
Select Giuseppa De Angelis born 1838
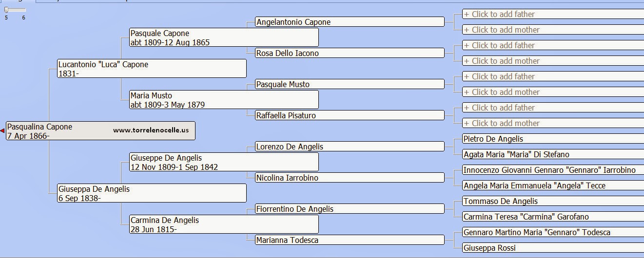[152, 193]
